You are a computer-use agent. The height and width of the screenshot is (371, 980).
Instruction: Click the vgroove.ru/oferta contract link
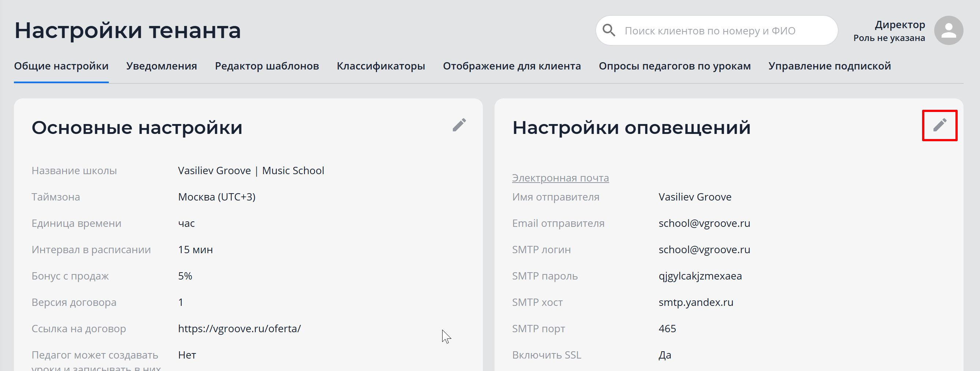click(239, 329)
